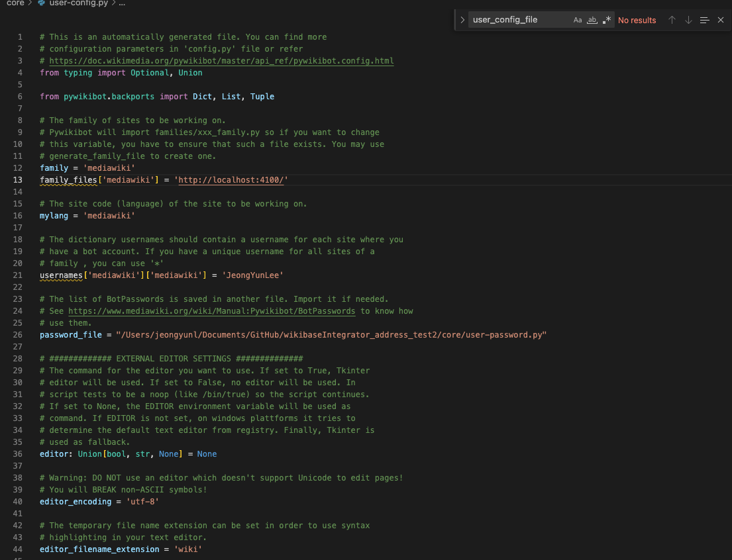Expand the chevron to show the replace field
This screenshot has width=732, height=560.
pyautogui.click(x=462, y=20)
